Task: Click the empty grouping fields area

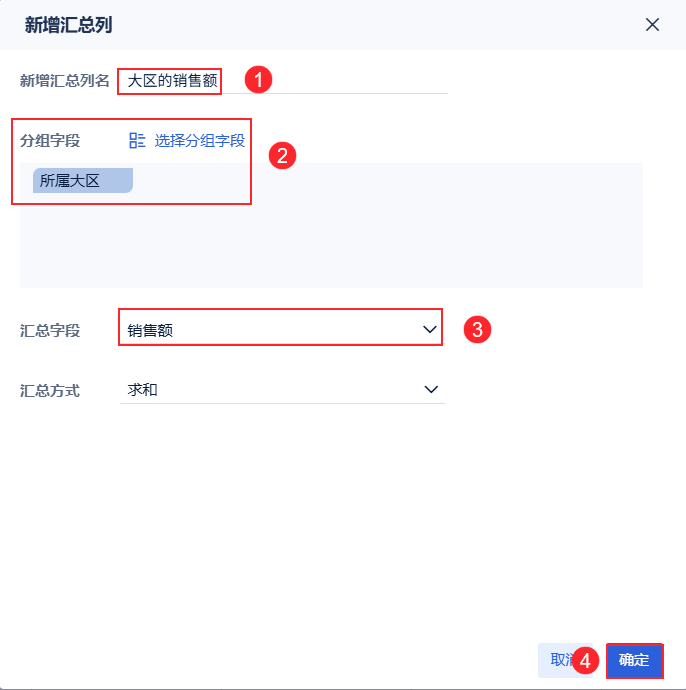Action: [400, 240]
